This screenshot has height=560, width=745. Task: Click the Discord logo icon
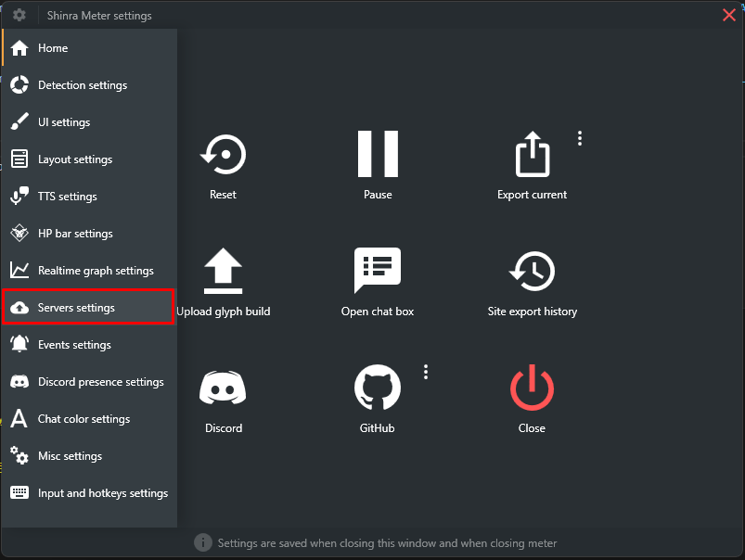[223, 388]
